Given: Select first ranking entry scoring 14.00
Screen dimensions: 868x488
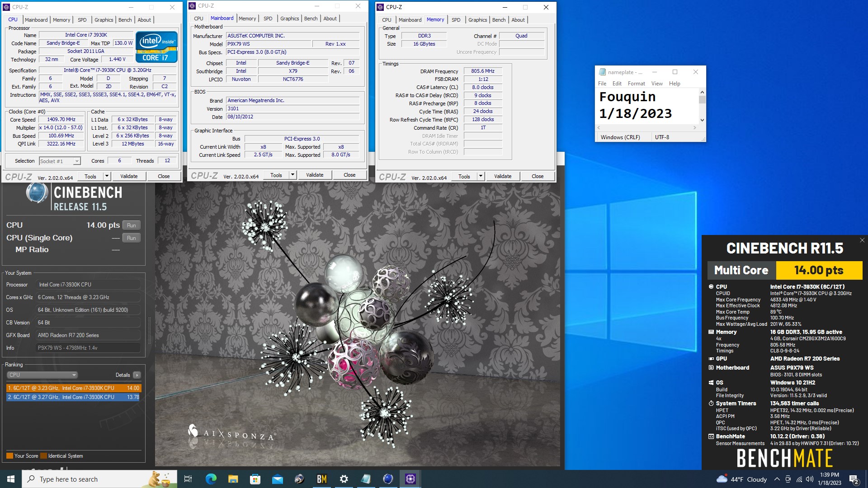Looking at the screenshot, I should 74,388.
